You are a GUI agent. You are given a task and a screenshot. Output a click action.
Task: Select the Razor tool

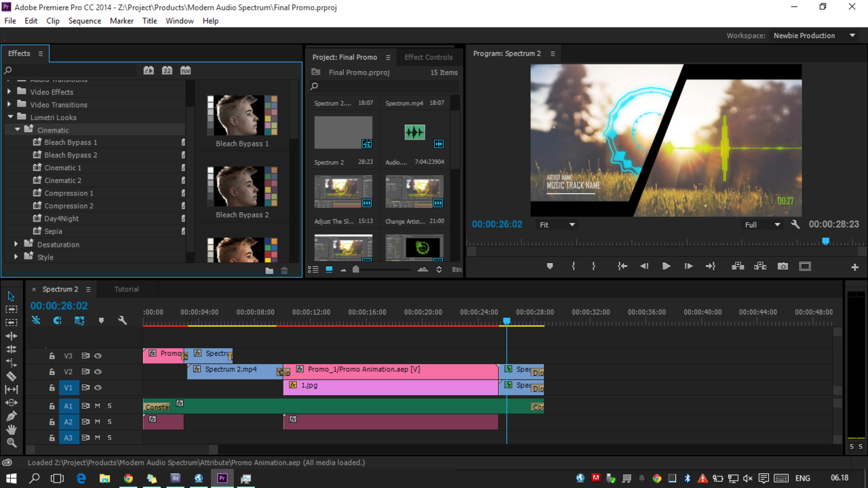(x=12, y=376)
